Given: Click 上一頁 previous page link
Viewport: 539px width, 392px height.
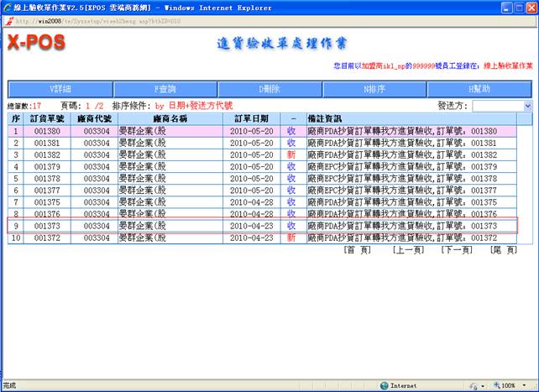Looking at the screenshot, I should tap(408, 250).
